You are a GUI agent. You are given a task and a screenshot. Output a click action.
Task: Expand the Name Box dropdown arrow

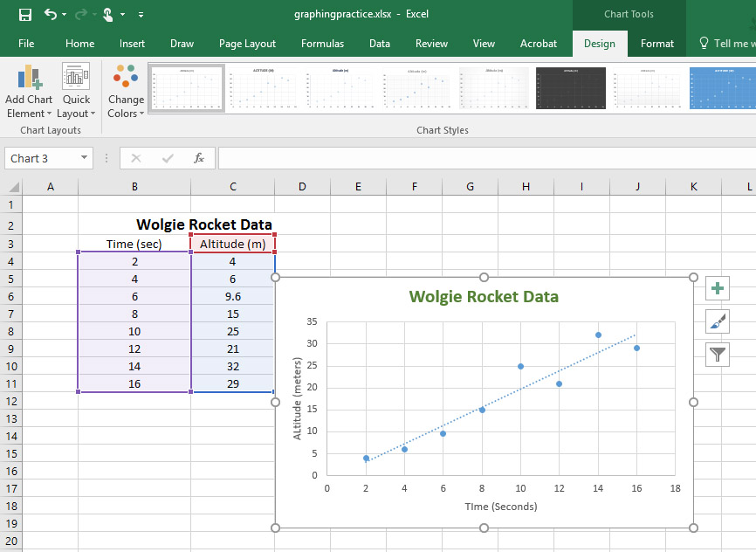(x=85, y=158)
